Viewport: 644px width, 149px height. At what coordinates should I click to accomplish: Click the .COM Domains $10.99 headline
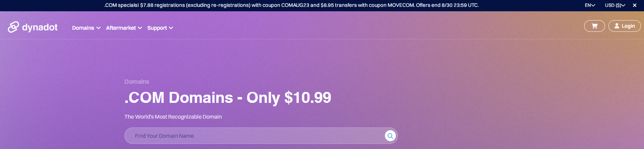coord(228,98)
